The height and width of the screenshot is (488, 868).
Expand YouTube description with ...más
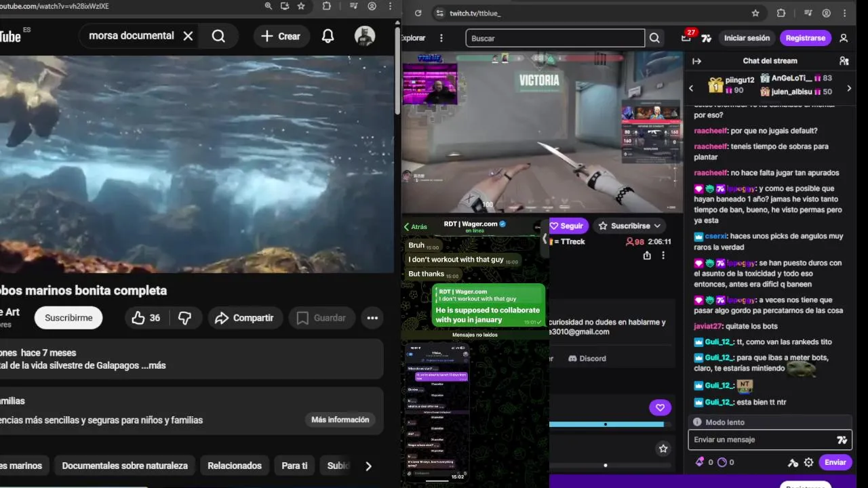(x=153, y=365)
